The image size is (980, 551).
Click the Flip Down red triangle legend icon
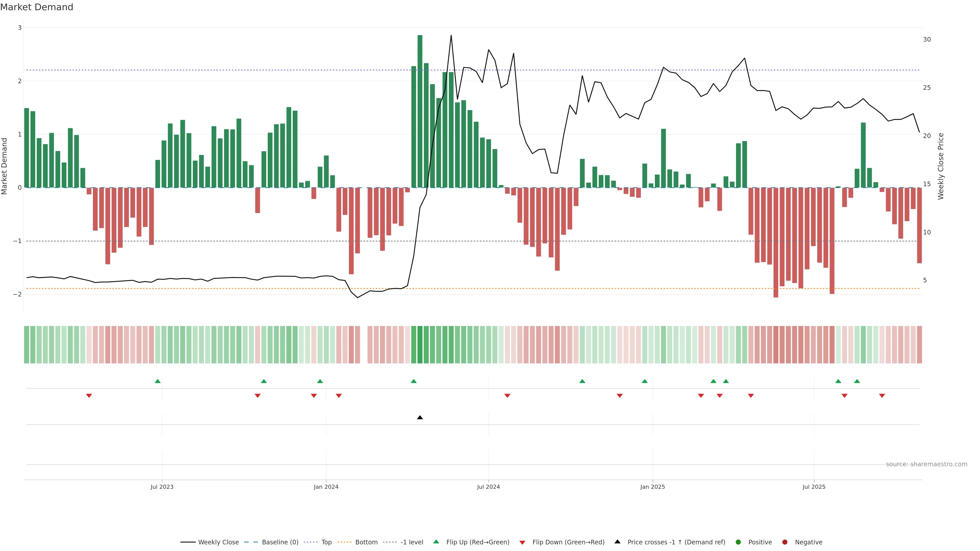(x=522, y=542)
